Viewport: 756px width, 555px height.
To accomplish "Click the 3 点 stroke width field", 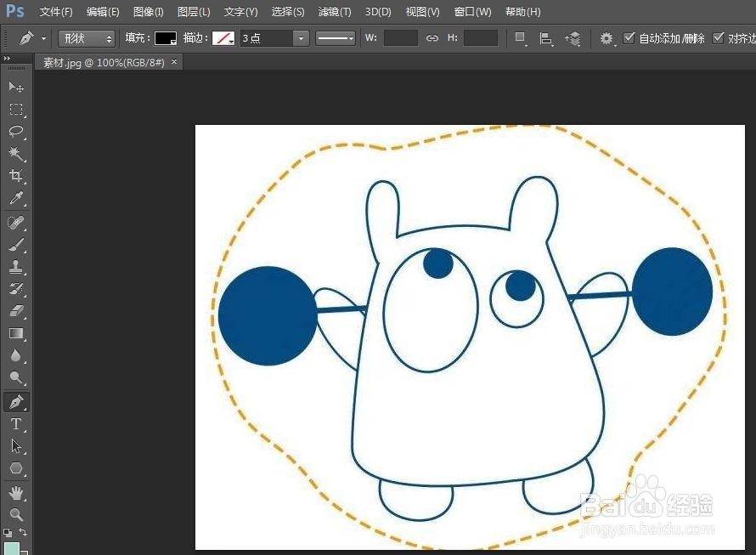I will pyautogui.click(x=267, y=38).
